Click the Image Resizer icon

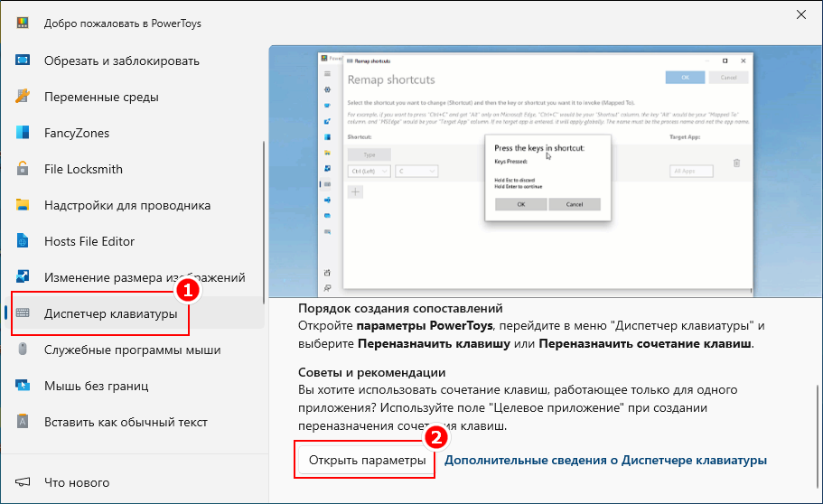coord(22,276)
